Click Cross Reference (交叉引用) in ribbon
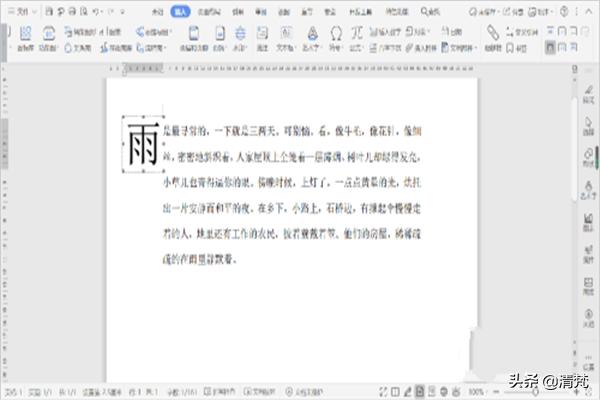 click(522, 32)
